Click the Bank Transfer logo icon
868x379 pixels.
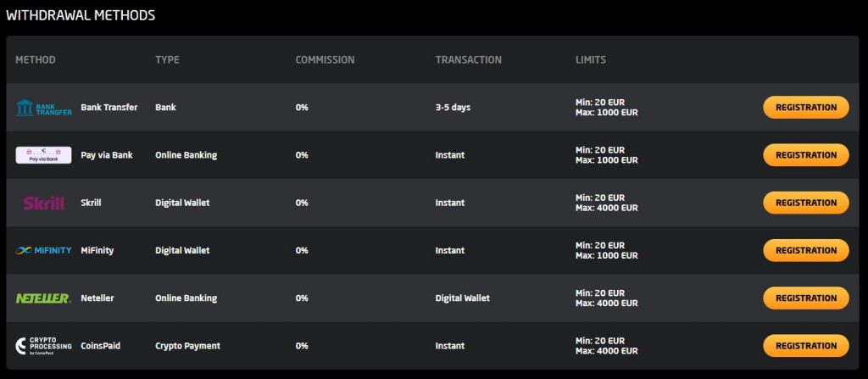[x=43, y=108]
